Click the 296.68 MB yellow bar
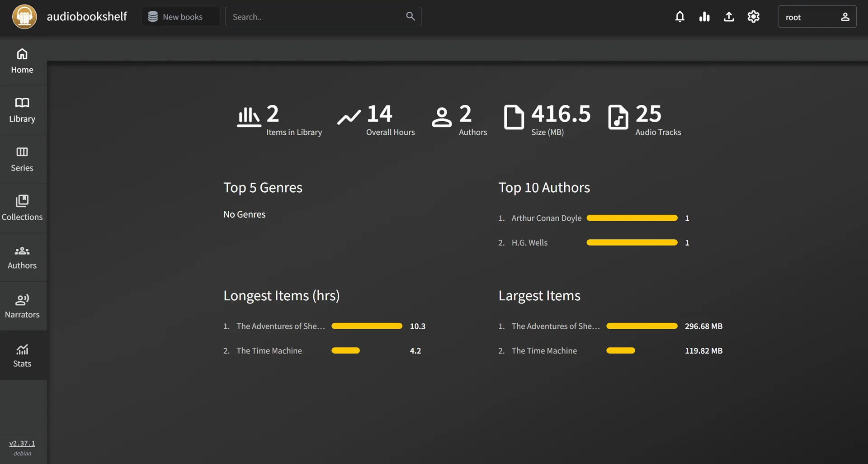 point(642,326)
